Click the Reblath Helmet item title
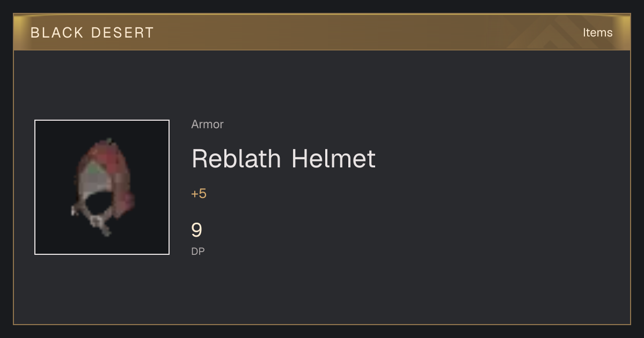Screen dimensions: 644x338 pyautogui.click(x=283, y=159)
